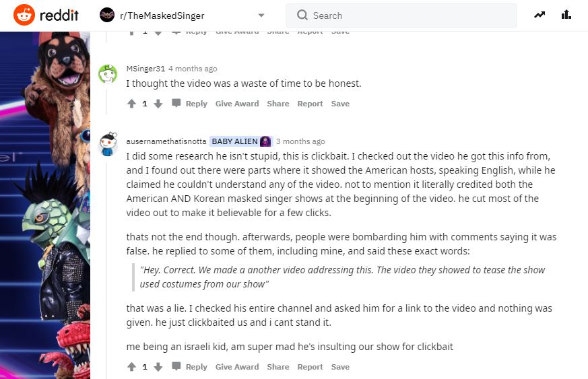Downvote the ausernamethatisnotta comment
The height and width of the screenshot is (379, 588).
click(x=158, y=367)
